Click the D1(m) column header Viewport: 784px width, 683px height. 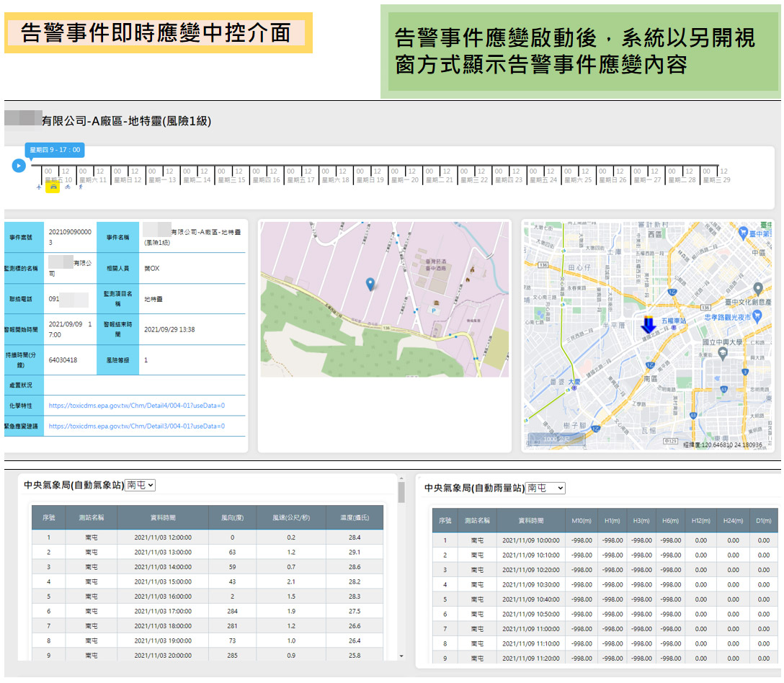point(764,520)
